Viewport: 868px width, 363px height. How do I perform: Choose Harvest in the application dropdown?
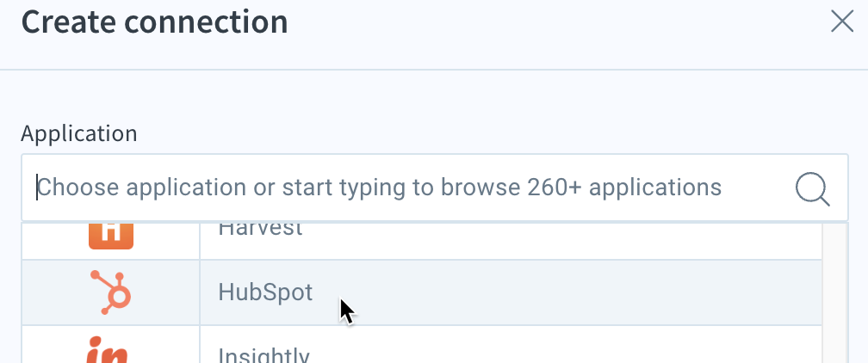[x=422, y=241]
